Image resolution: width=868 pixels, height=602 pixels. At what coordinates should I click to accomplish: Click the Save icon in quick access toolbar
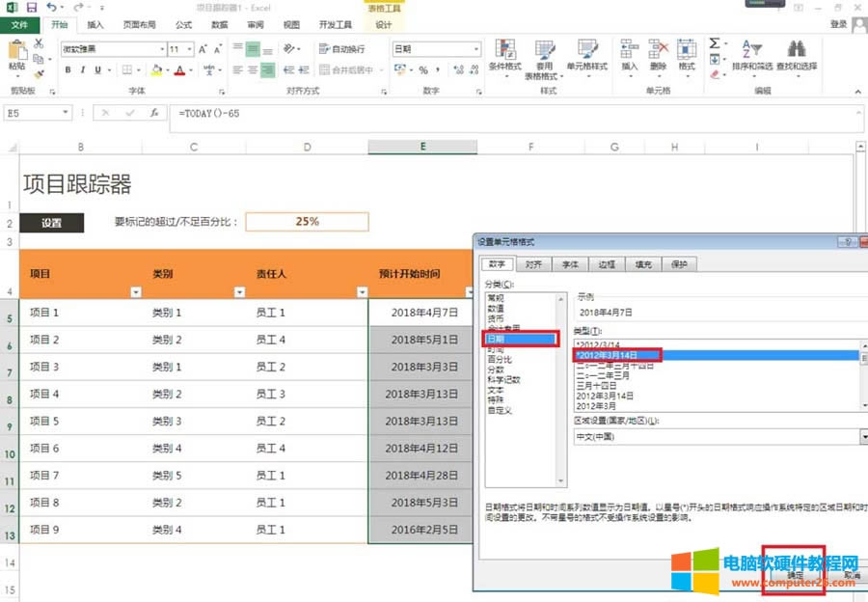pos(31,8)
